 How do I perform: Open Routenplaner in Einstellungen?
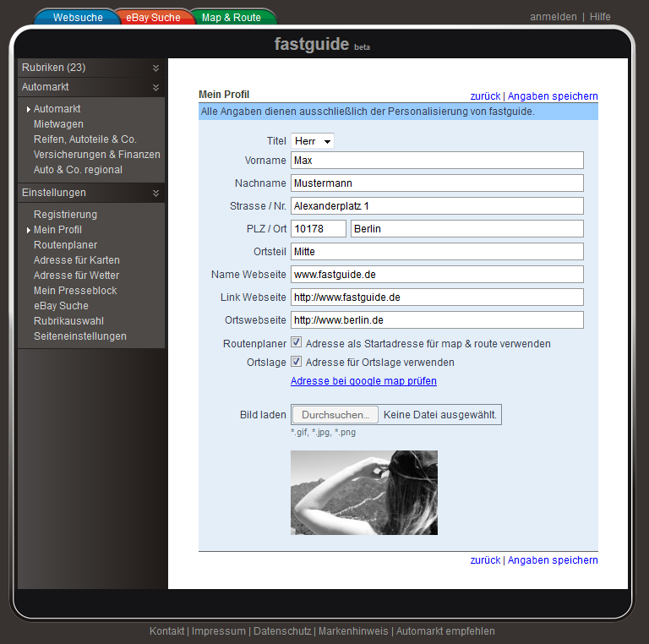[x=65, y=245]
